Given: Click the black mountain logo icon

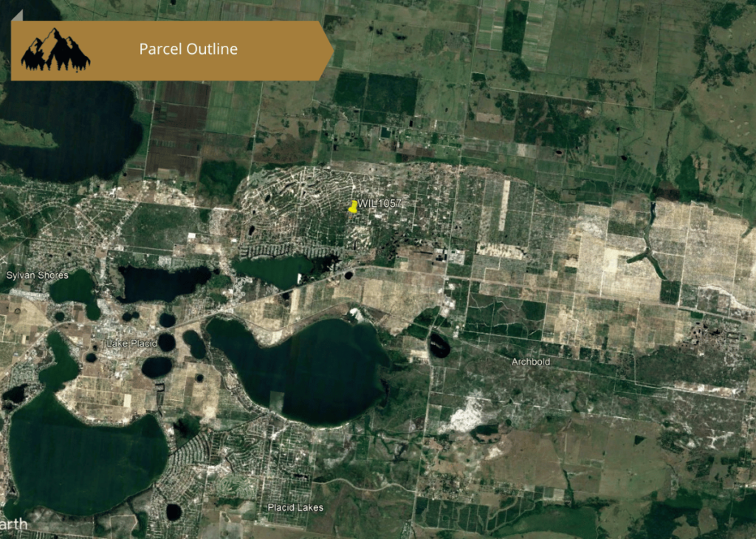Looking at the screenshot, I should point(55,50).
